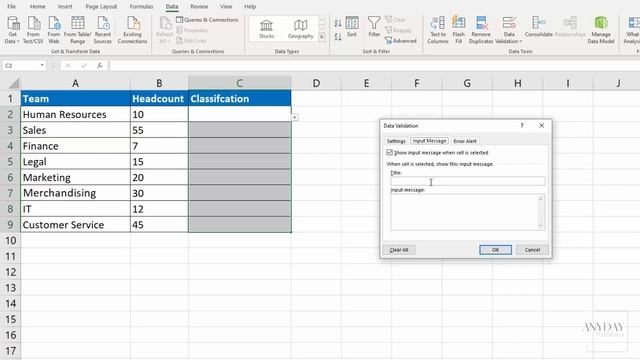640x360 pixels.
Task: Sort Z to A descending
Action: click(338, 37)
